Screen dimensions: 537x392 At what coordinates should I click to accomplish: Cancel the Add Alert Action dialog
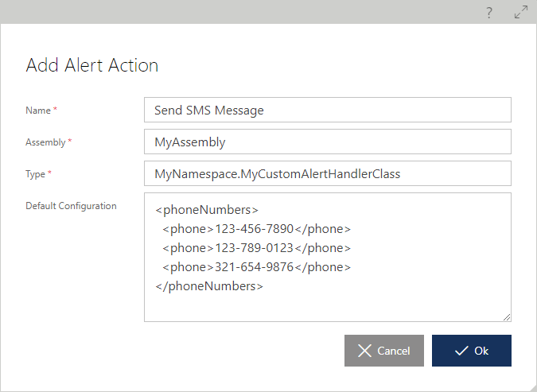384,351
